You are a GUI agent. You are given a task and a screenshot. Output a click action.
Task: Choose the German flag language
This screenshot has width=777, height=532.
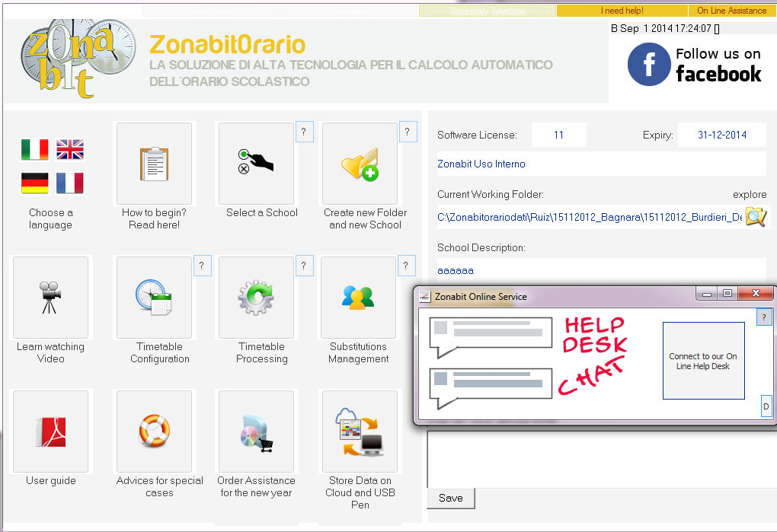(35, 183)
